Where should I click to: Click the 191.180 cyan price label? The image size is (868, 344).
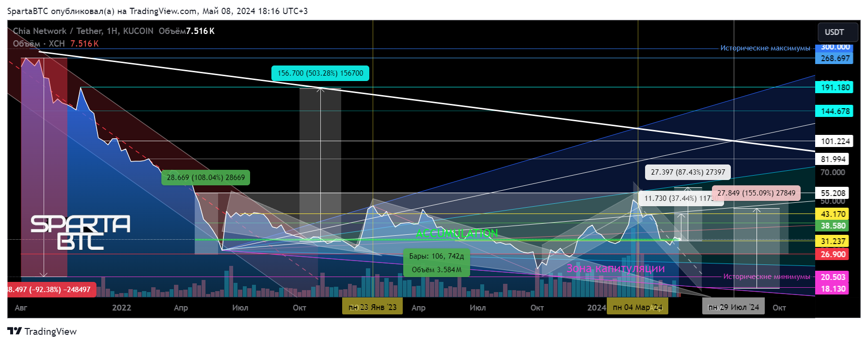point(835,87)
